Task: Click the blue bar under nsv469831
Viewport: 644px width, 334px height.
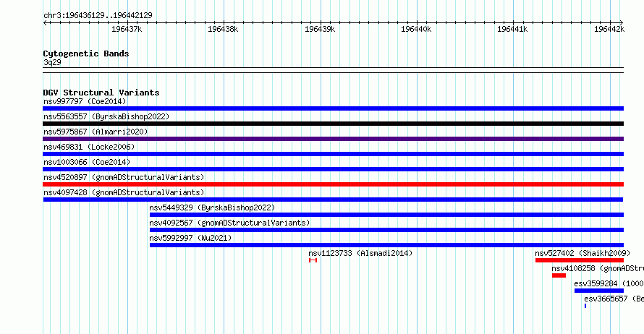Action: [333, 154]
